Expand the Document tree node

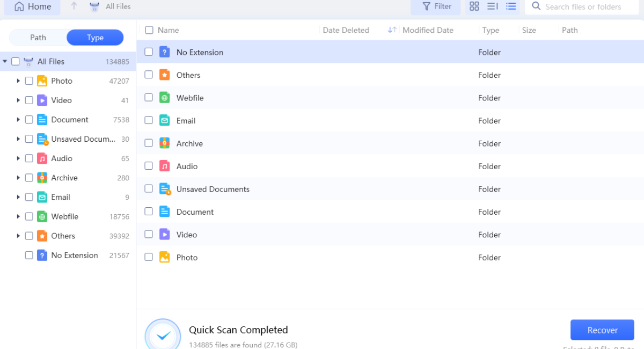[18, 120]
